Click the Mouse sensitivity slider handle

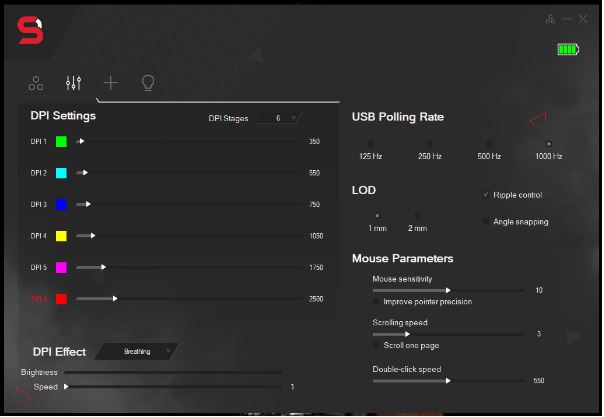448,290
